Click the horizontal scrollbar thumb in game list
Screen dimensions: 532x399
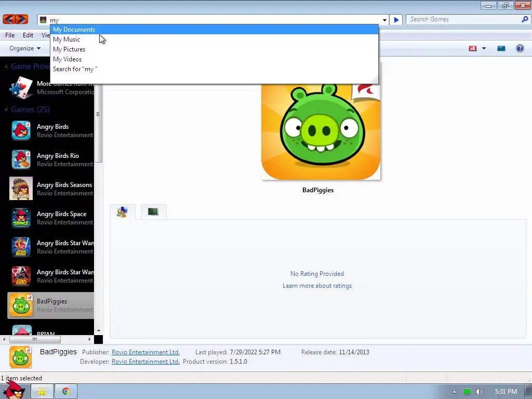pyautogui.click(x=35, y=339)
